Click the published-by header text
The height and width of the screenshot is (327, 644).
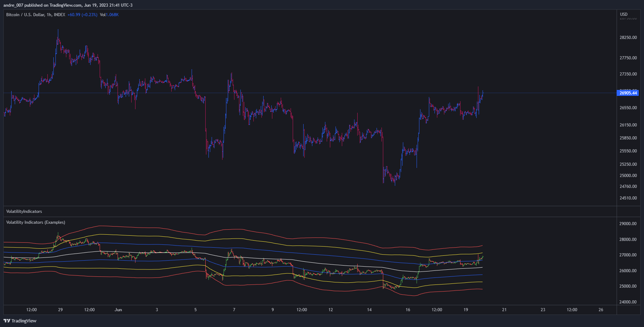[68, 5]
